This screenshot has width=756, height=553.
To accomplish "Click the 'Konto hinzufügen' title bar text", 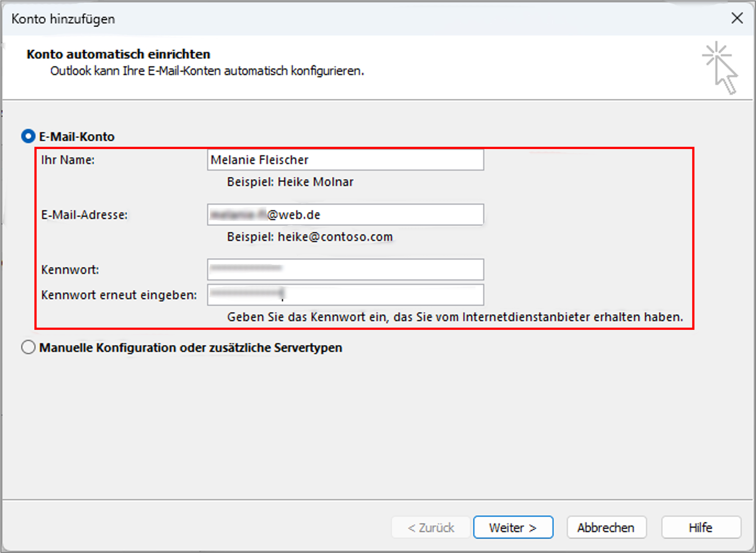I will pyautogui.click(x=63, y=19).
